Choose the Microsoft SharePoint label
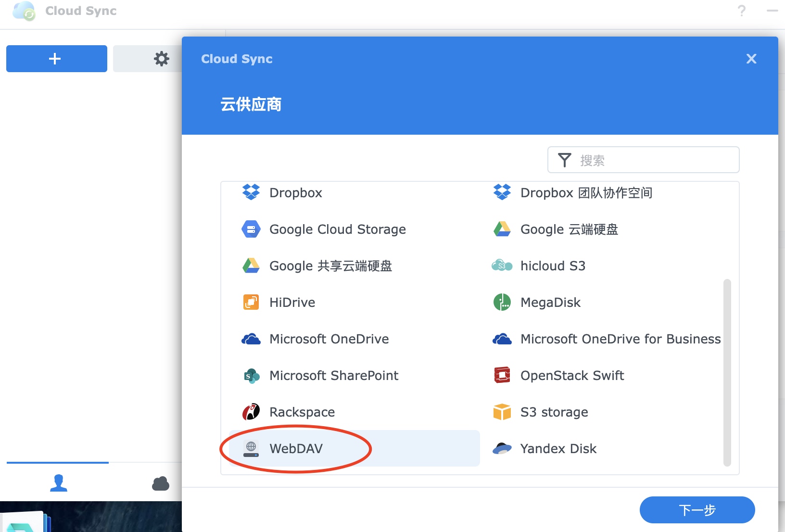Screen dimensions: 785x532 click(x=334, y=376)
